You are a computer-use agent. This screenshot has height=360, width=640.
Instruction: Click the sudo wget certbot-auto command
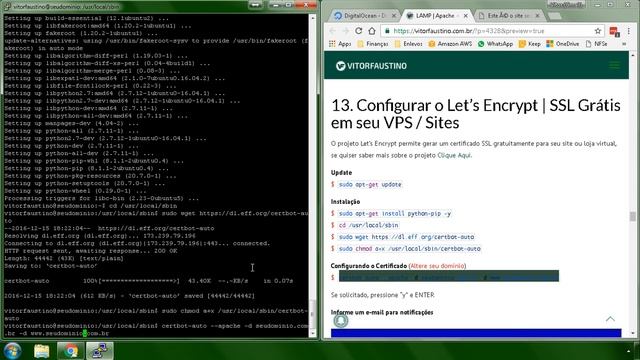point(407,237)
